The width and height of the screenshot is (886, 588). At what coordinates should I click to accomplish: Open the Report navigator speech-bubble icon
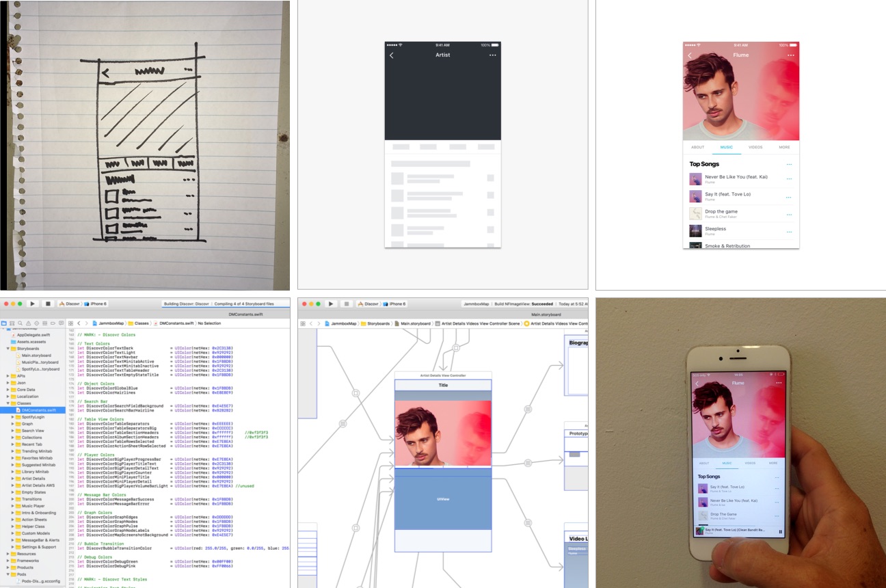point(61,323)
